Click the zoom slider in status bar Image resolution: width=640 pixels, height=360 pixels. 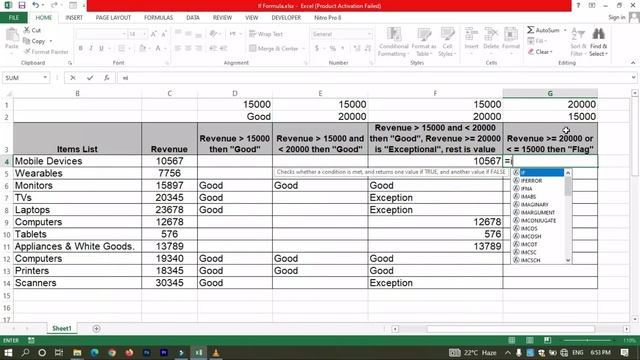pyautogui.click(x=588, y=340)
